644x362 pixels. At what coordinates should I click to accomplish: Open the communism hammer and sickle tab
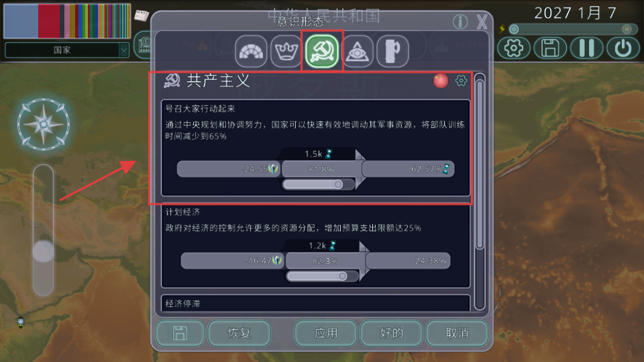(x=322, y=51)
